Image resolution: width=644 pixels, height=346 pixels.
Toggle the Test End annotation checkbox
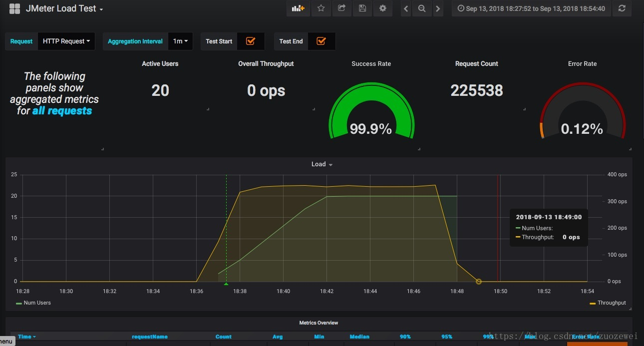click(322, 41)
